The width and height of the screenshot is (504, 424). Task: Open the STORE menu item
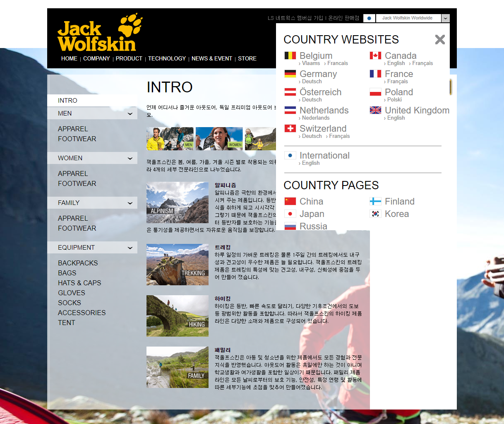coord(247,58)
